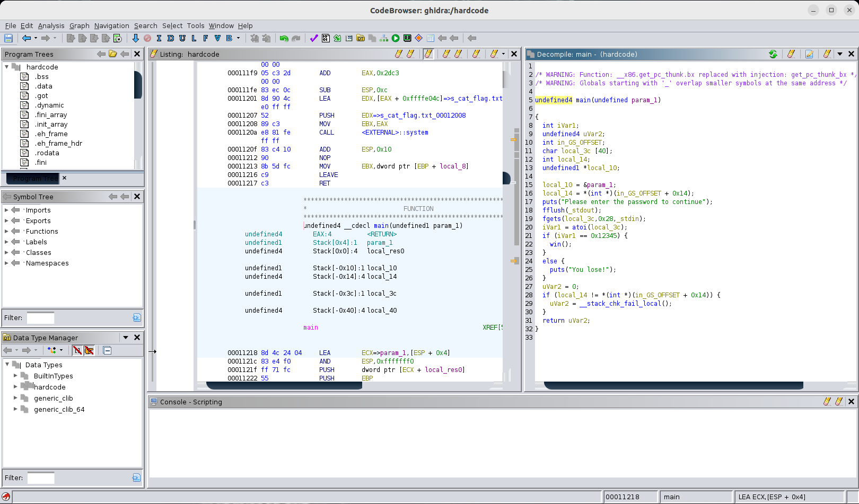The image size is (859, 504).
Task: Click the 'U' undefined navigation icon
Action: tap(182, 38)
